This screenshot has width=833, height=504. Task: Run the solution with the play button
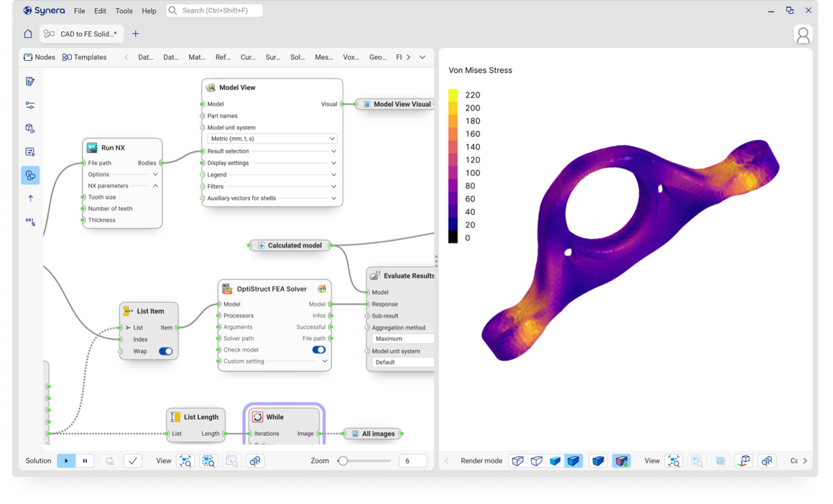[66, 460]
